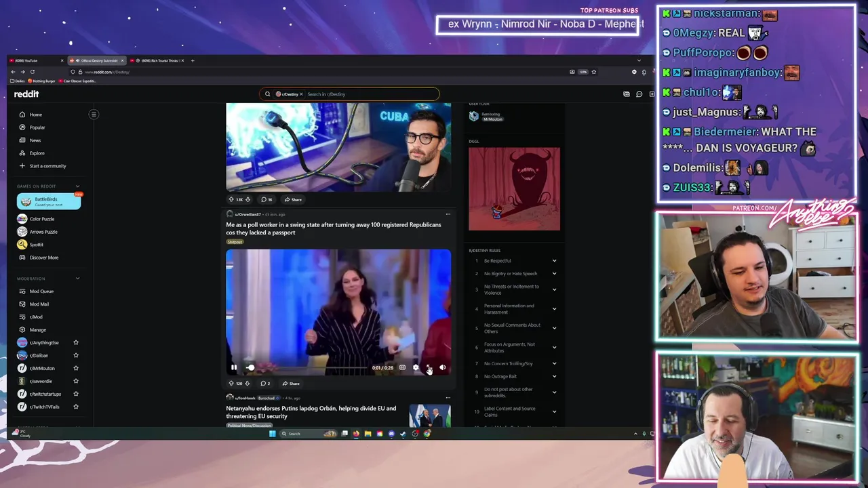
Task: Collapse the Games on Reddit section
Action: pos(77,186)
